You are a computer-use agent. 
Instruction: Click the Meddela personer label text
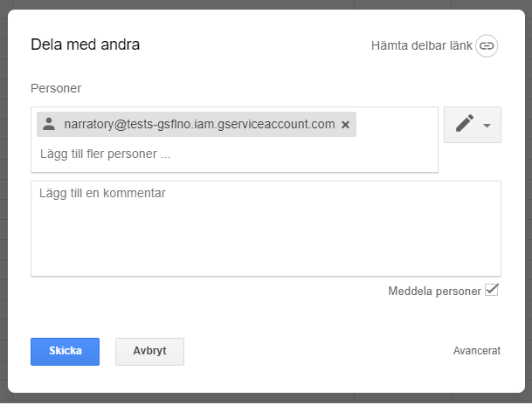pos(434,291)
